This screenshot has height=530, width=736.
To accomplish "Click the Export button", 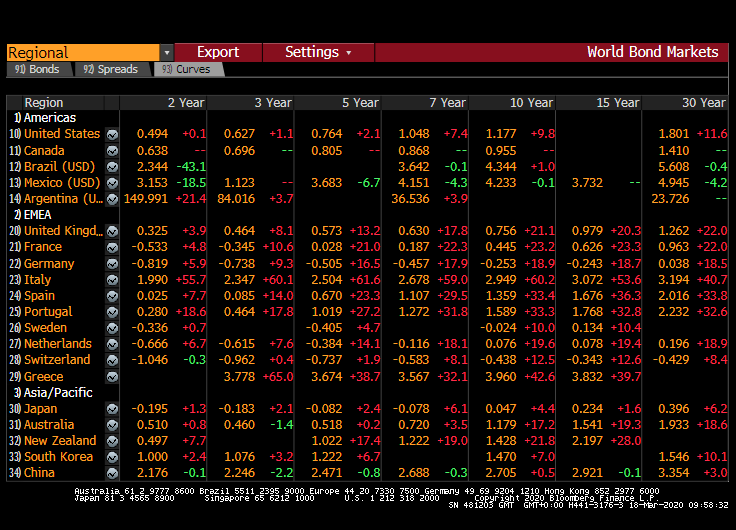I will (x=218, y=53).
